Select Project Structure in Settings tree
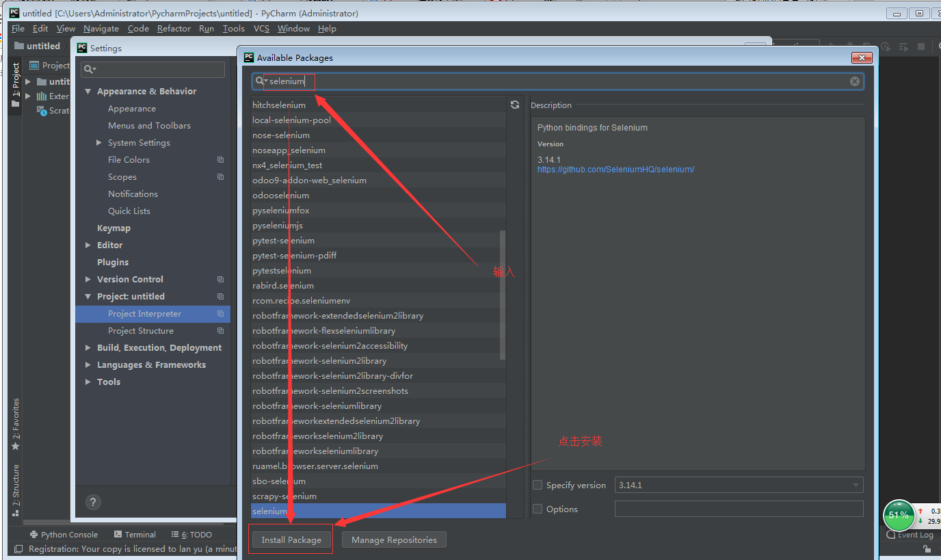 coord(141,331)
